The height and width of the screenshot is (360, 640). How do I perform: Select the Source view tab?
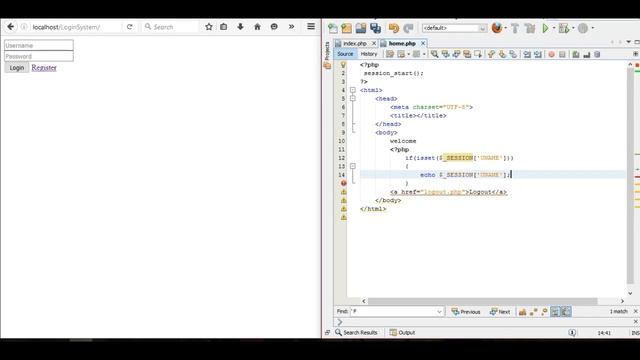pyautogui.click(x=345, y=54)
